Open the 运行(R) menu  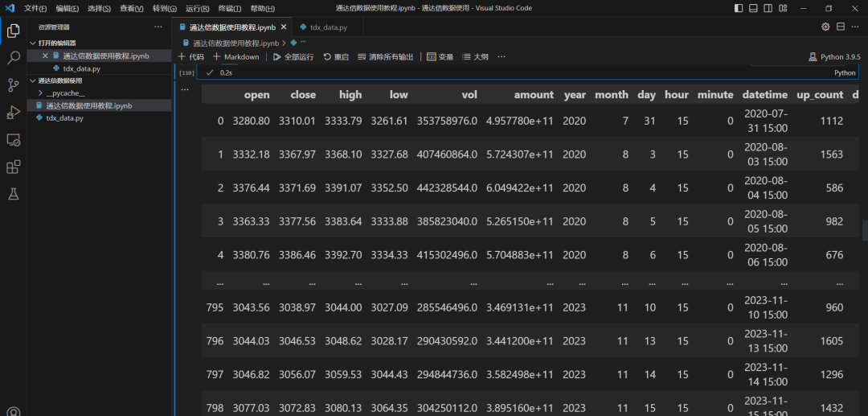[x=197, y=8]
